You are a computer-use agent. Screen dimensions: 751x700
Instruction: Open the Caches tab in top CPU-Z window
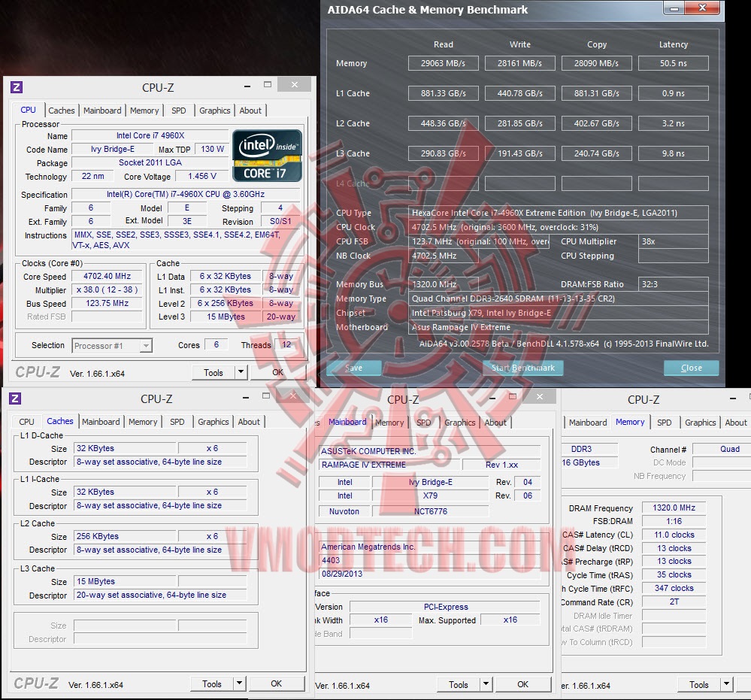coord(62,111)
